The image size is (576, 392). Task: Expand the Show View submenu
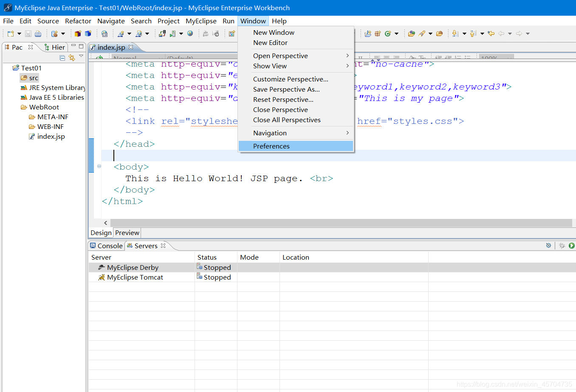point(296,66)
